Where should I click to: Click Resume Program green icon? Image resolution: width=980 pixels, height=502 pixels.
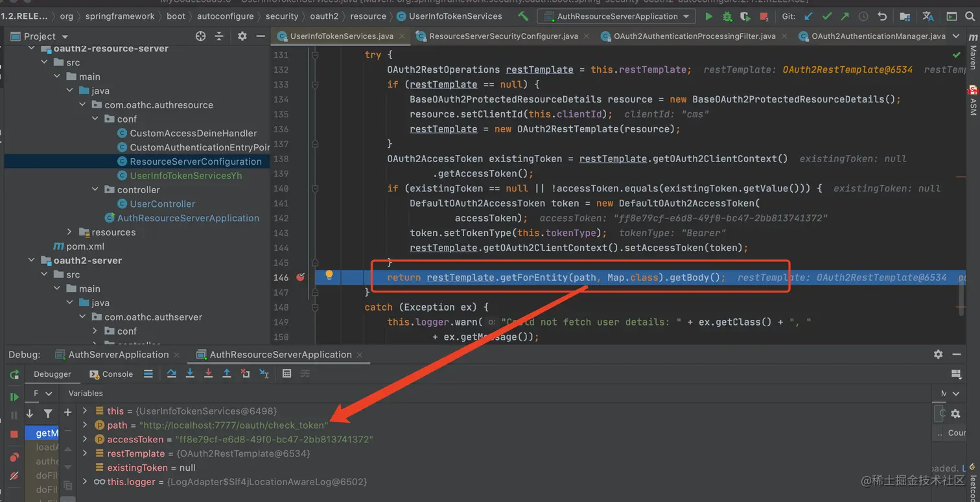[x=14, y=397]
